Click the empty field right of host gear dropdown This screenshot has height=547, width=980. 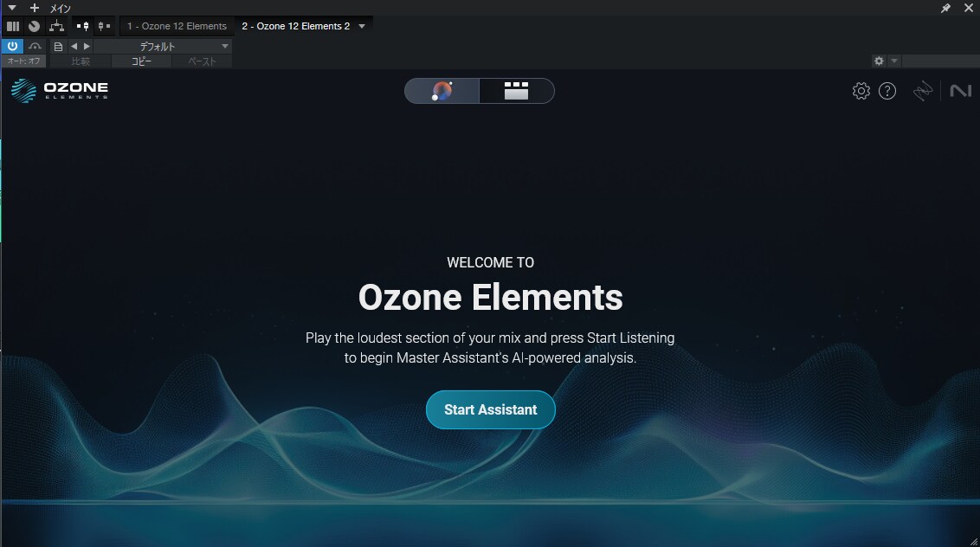pyautogui.click(x=941, y=61)
